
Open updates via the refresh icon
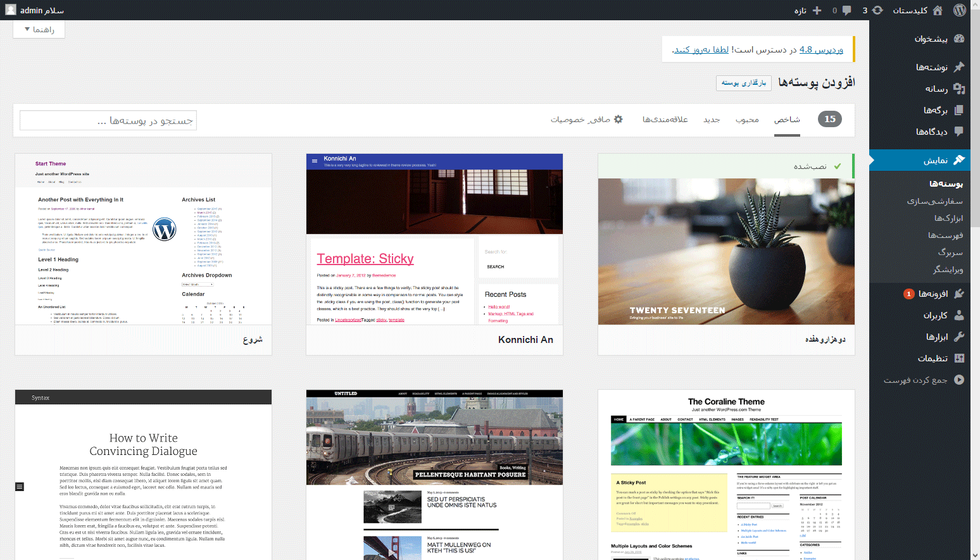tap(877, 10)
